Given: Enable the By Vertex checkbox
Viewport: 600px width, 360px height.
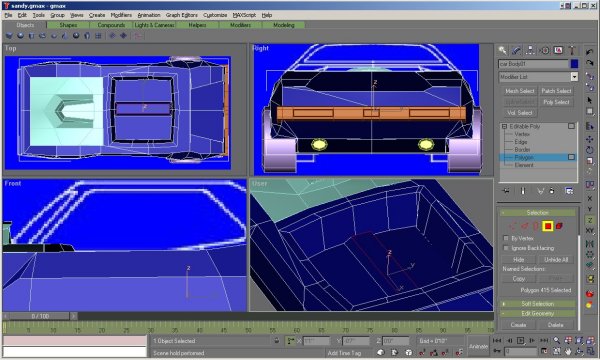Looking at the screenshot, I should pyautogui.click(x=506, y=238).
